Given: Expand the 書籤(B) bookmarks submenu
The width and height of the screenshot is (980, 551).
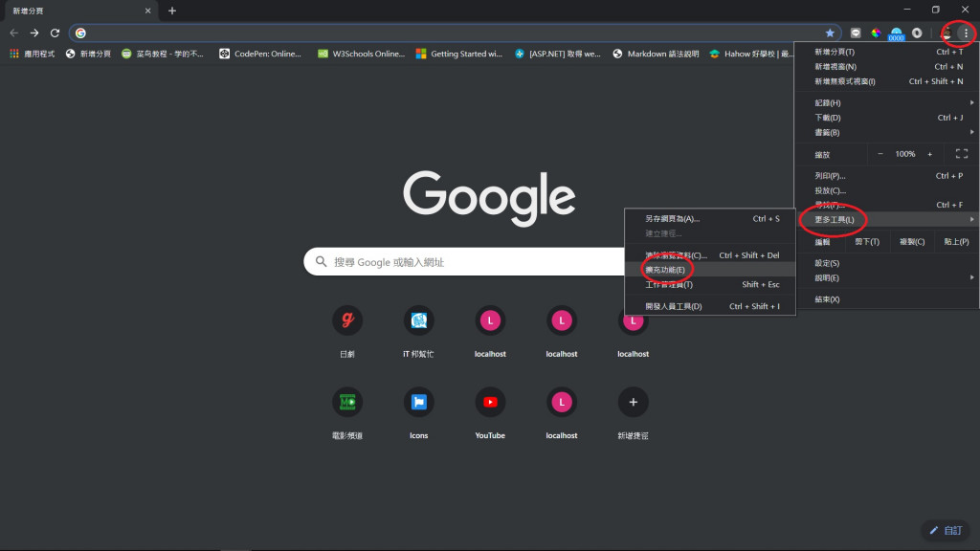Looking at the screenshot, I should pos(887,132).
